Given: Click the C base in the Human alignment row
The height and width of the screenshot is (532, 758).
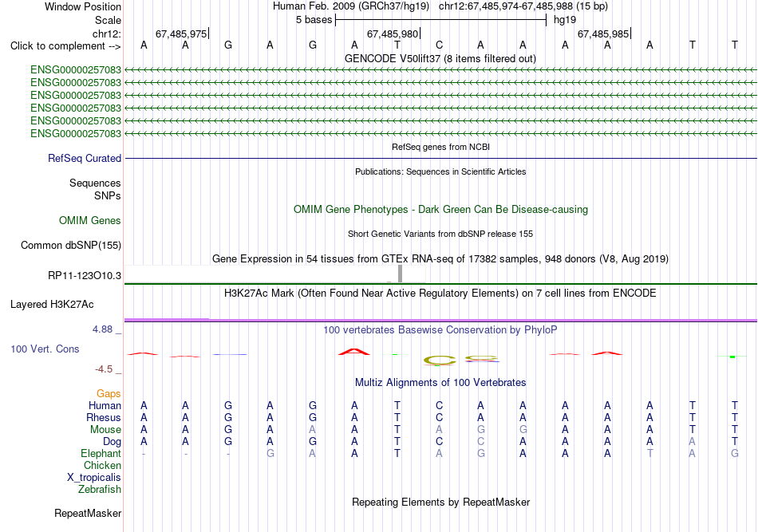Looking at the screenshot, I should click(x=439, y=405).
